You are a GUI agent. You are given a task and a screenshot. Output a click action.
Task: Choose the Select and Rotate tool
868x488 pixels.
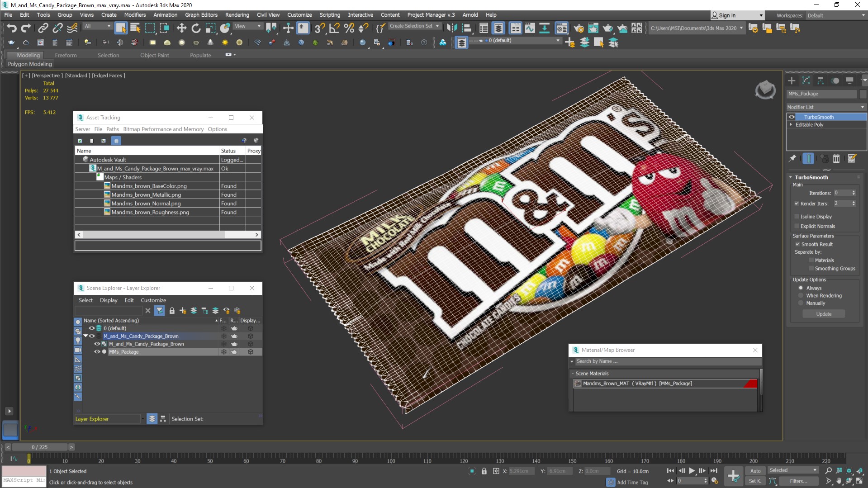196,28
